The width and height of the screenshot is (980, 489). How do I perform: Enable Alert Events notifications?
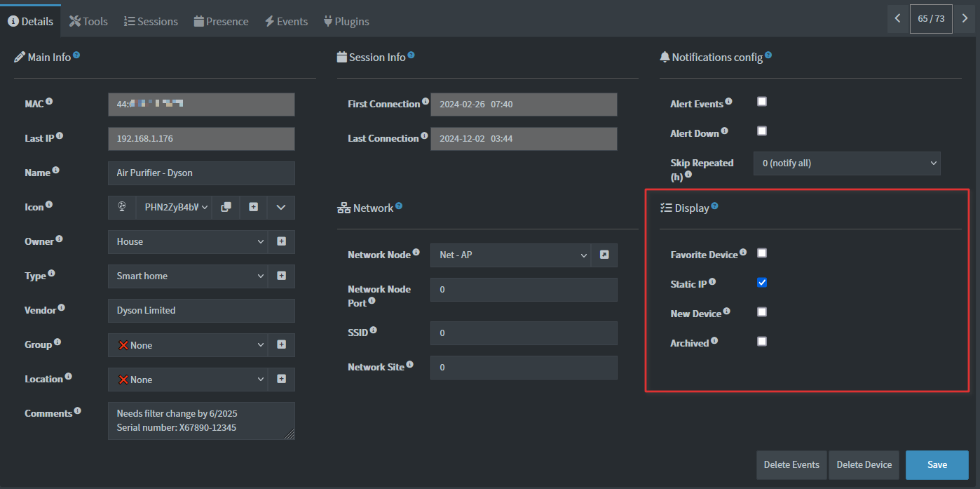(762, 100)
